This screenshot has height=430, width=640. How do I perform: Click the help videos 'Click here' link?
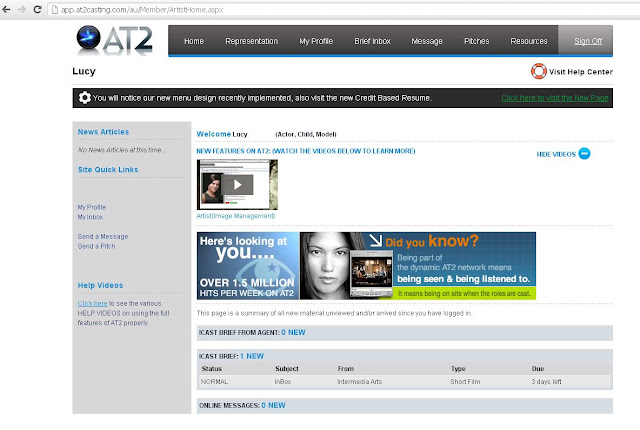pyautogui.click(x=92, y=304)
